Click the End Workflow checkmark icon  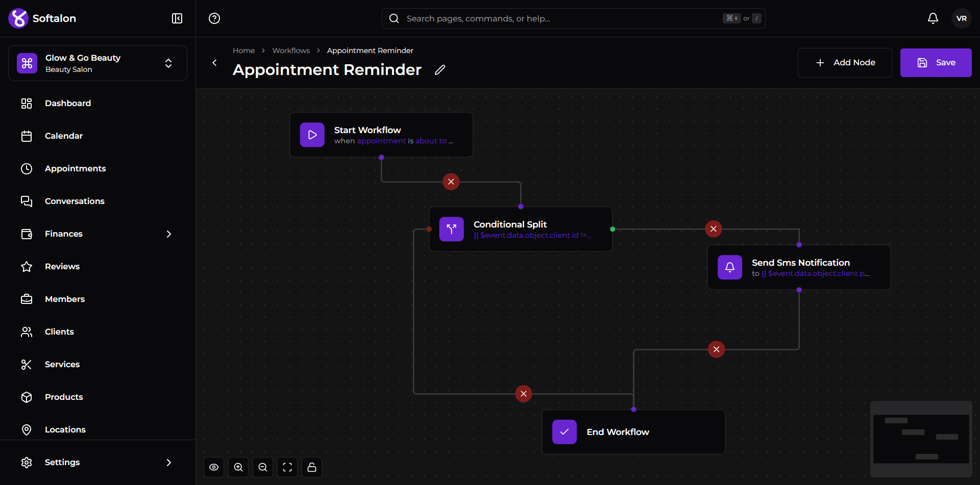coord(565,432)
